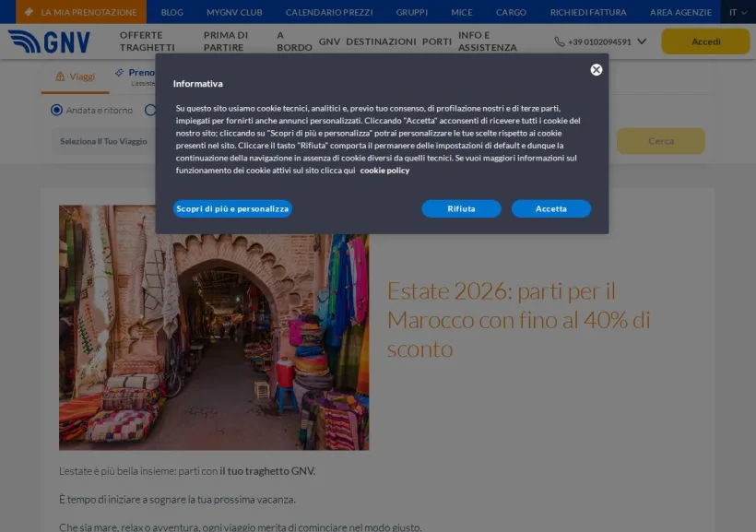Click the Cerca search button

(660, 141)
